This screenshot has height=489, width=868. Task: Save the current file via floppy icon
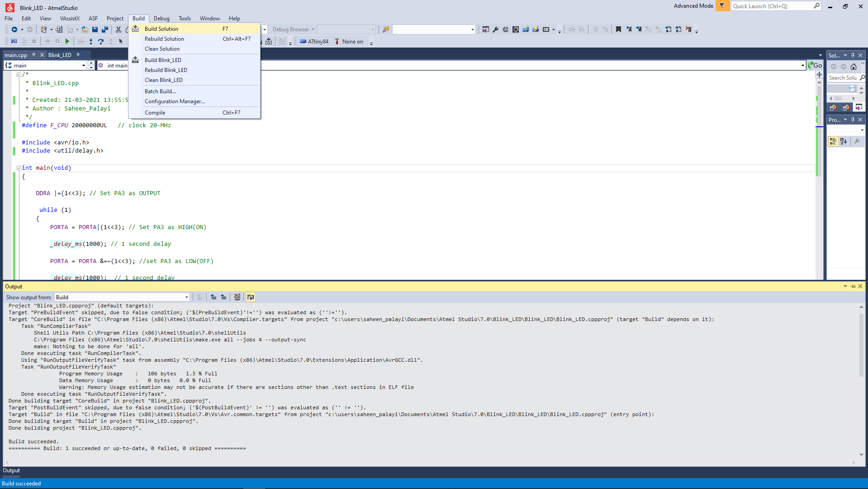click(95, 29)
